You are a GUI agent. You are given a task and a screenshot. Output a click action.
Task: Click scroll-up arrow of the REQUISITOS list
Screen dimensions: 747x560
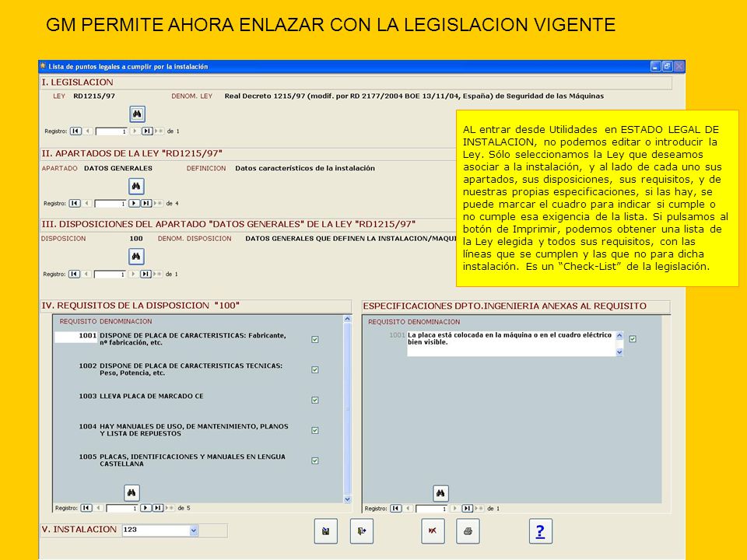coord(347,319)
